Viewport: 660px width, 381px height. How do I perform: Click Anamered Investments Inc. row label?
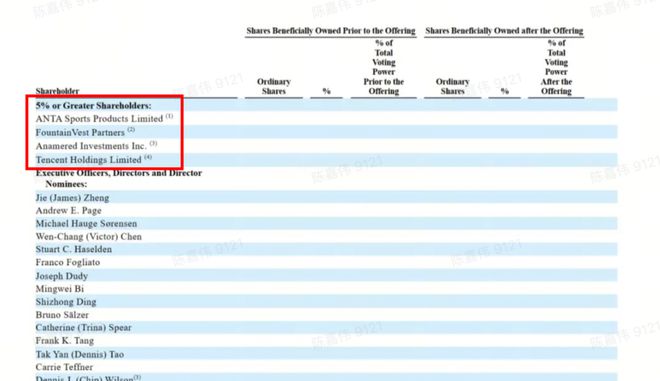coord(96,146)
